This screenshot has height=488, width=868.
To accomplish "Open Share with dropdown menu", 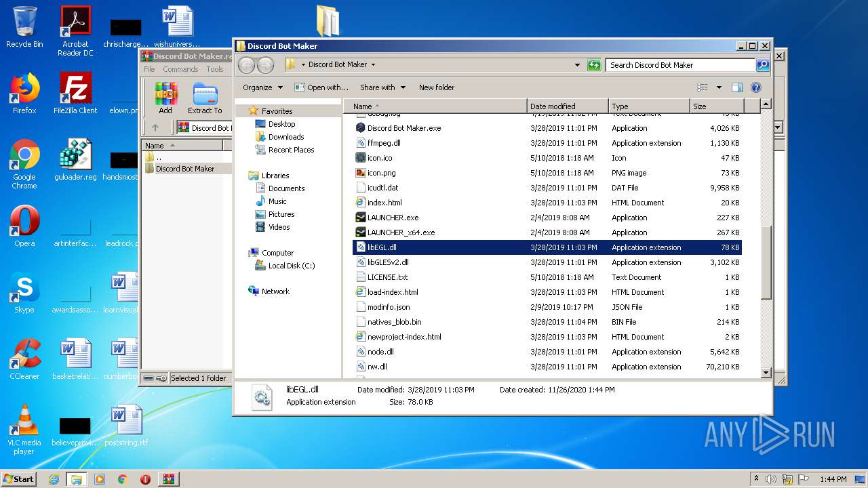I will point(382,87).
